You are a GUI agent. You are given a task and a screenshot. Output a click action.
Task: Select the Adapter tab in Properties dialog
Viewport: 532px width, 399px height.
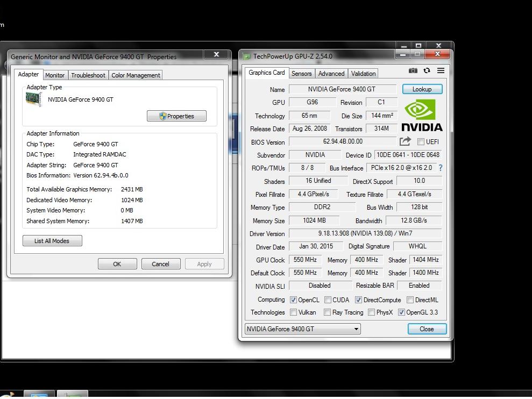28,74
